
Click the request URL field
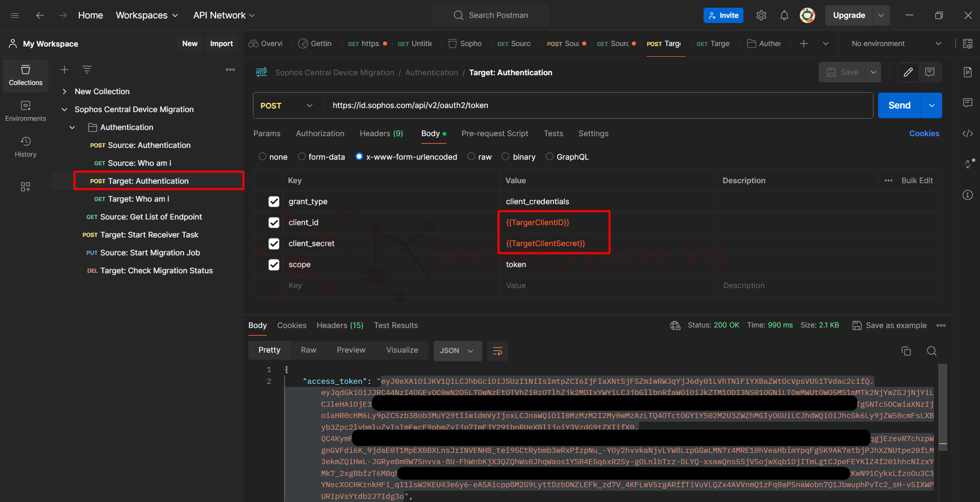pos(598,105)
